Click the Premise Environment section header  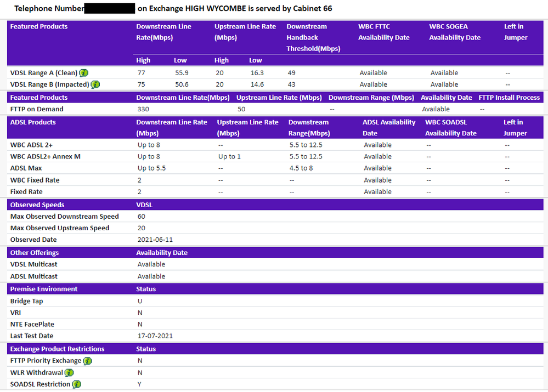[44, 289]
